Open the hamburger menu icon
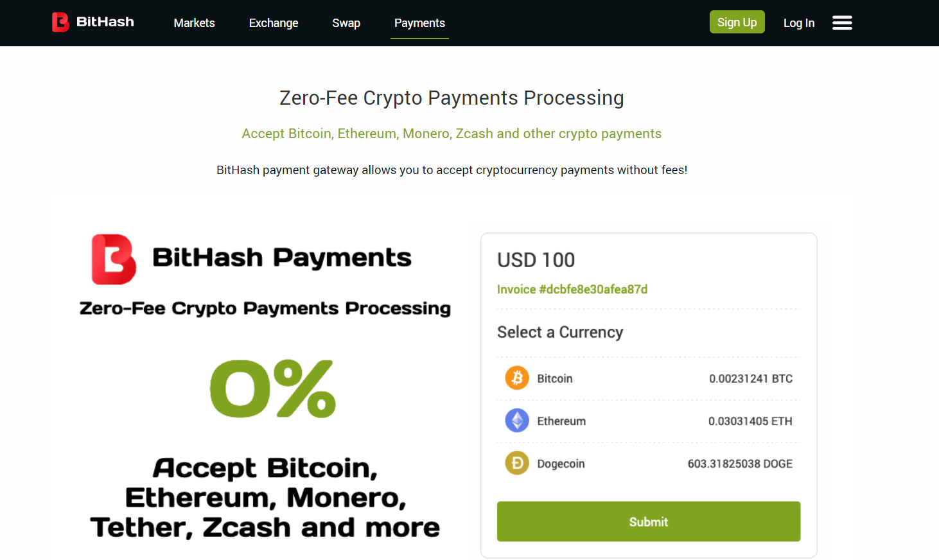939x560 pixels. pos(842,23)
